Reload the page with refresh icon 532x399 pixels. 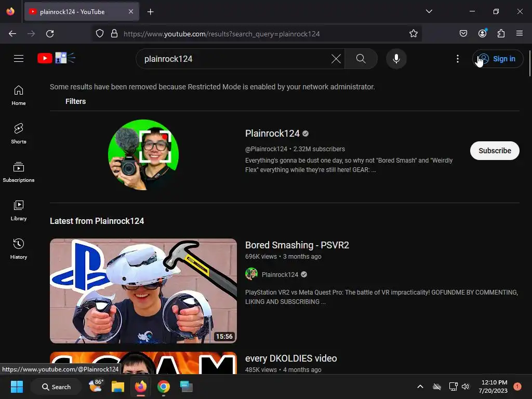pyautogui.click(x=50, y=34)
